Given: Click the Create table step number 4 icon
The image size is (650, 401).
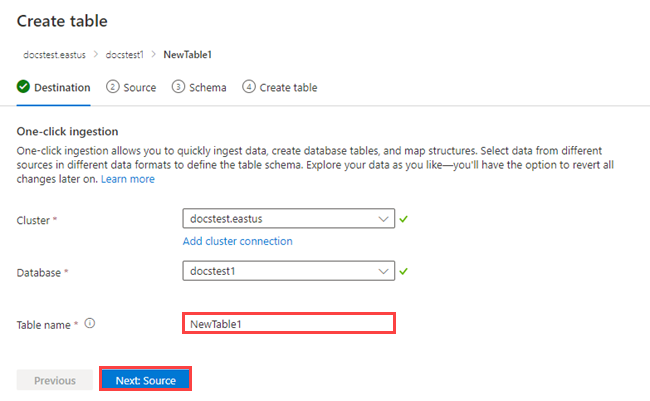Looking at the screenshot, I should [x=248, y=87].
